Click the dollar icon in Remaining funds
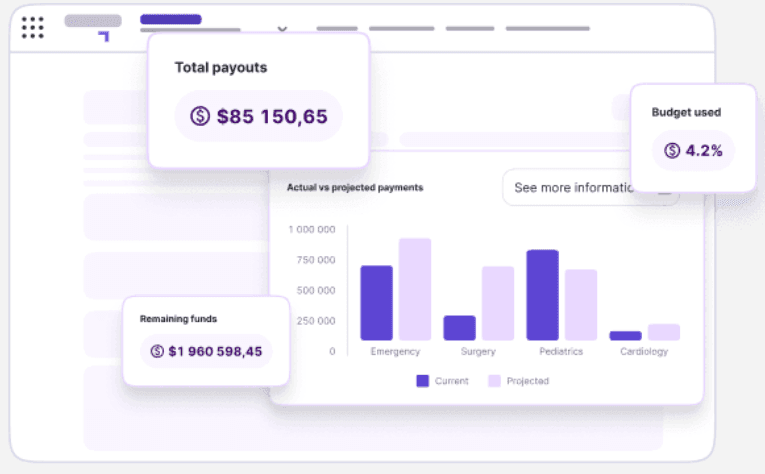Image resolution: width=765 pixels, height=474 pixels. coord(157,351)
